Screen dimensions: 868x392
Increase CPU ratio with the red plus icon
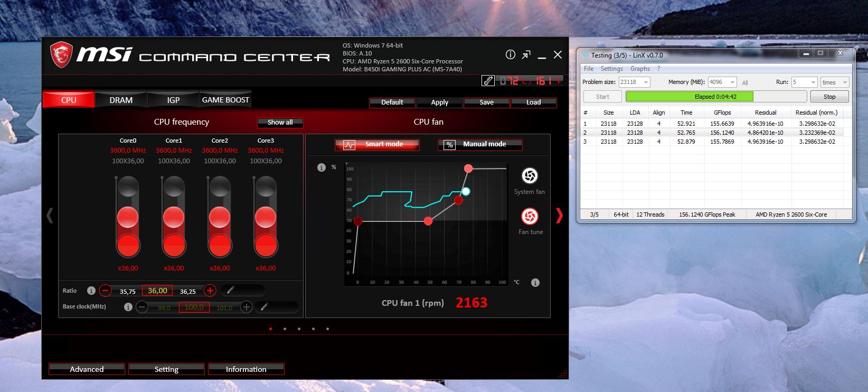[x=210, y=290]
